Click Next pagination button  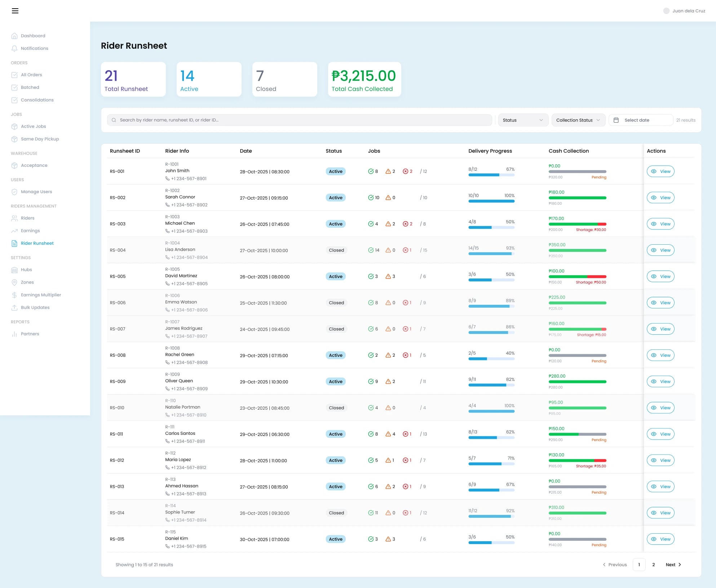point(673,565)
